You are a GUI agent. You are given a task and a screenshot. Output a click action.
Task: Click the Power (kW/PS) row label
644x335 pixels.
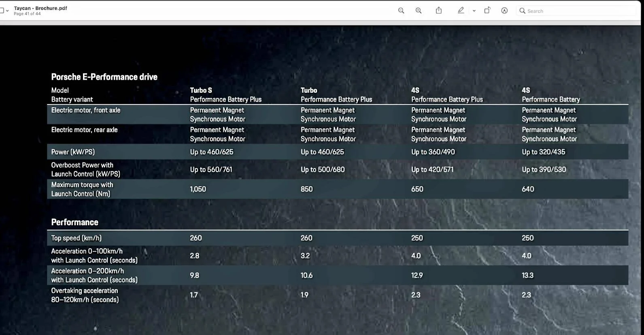73,152
